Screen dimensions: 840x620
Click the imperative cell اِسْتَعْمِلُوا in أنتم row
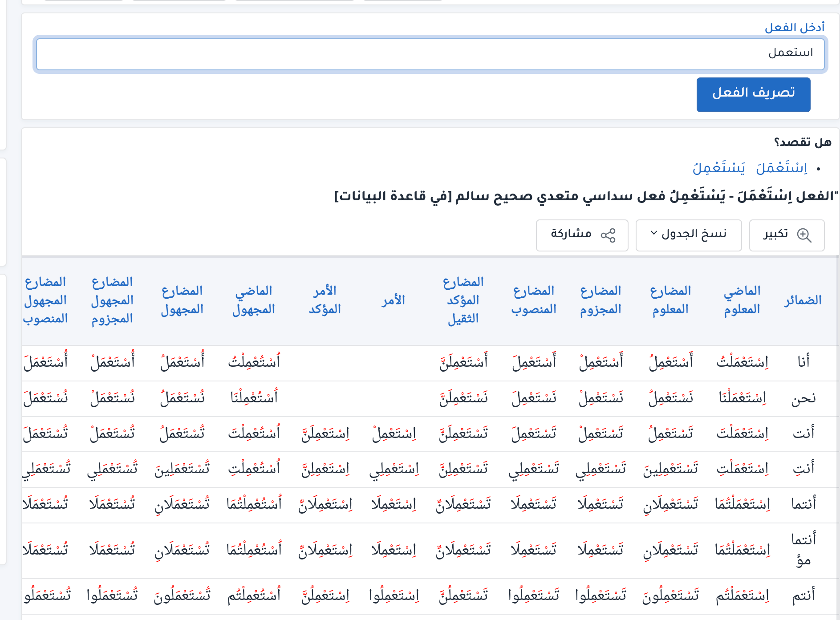tap(394, 595)
